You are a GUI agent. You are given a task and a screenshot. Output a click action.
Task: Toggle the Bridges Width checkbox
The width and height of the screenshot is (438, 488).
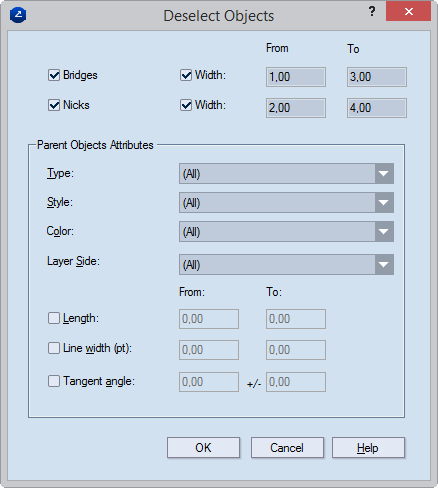(186, 75)
